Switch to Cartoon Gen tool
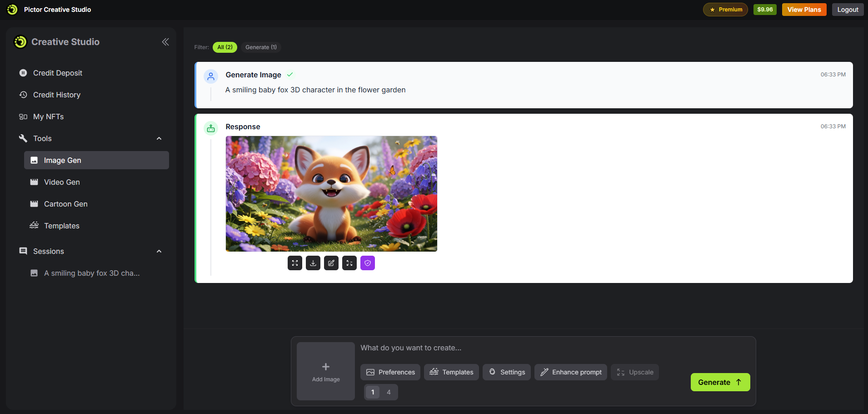Viewport: 868px width, 414px height. point(65,204)
